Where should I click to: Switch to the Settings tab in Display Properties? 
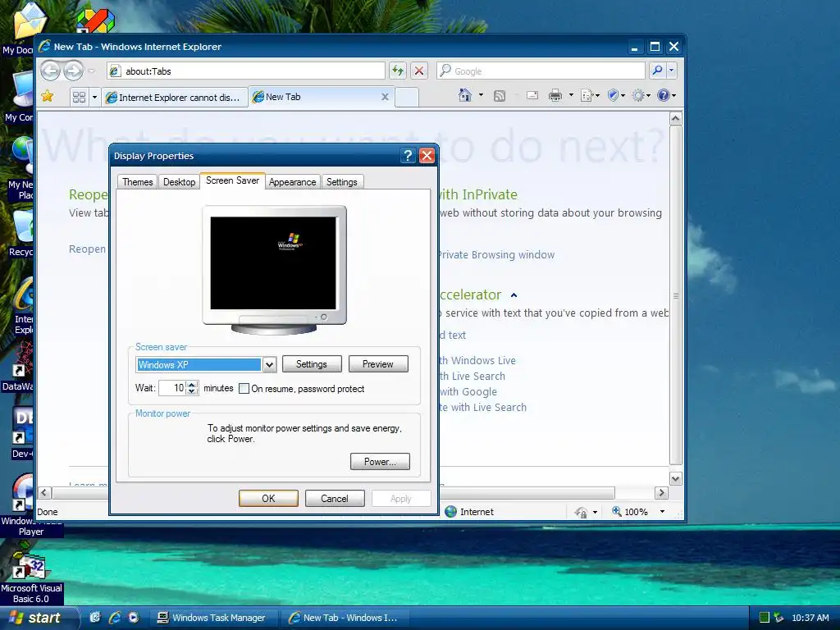pyautogui.click(x=341, y=181)
